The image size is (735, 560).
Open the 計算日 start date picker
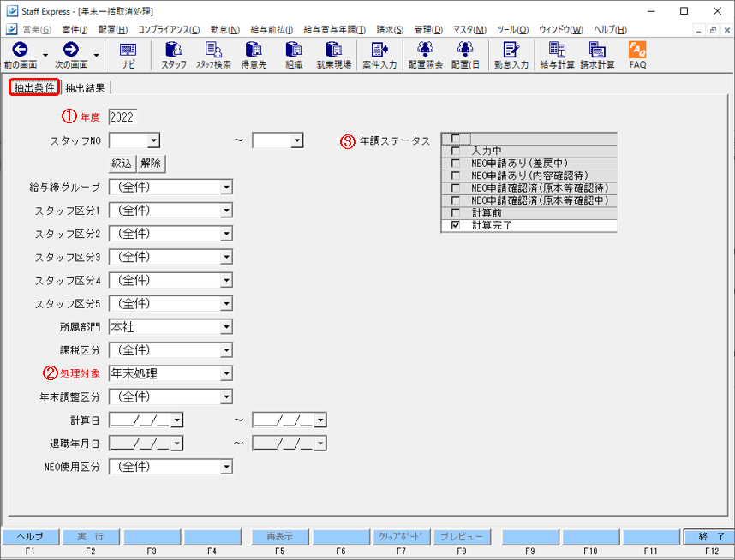click(176, 420)
